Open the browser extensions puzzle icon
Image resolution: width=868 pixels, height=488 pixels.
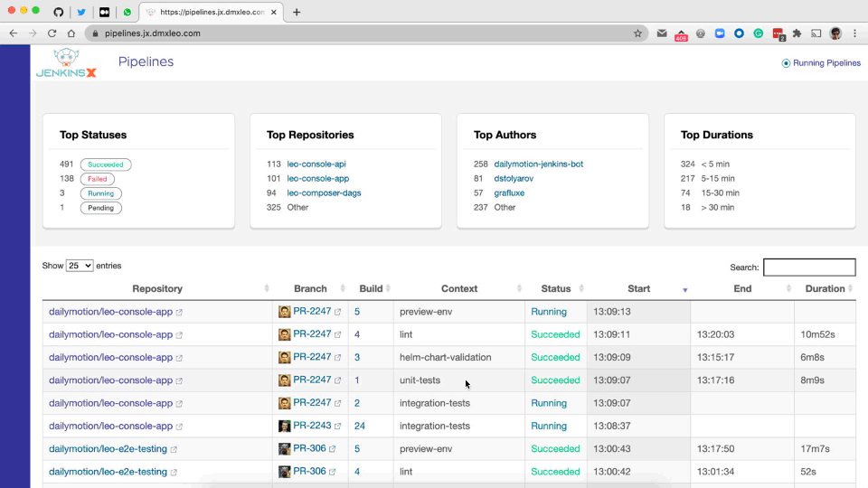coord(797,33)
